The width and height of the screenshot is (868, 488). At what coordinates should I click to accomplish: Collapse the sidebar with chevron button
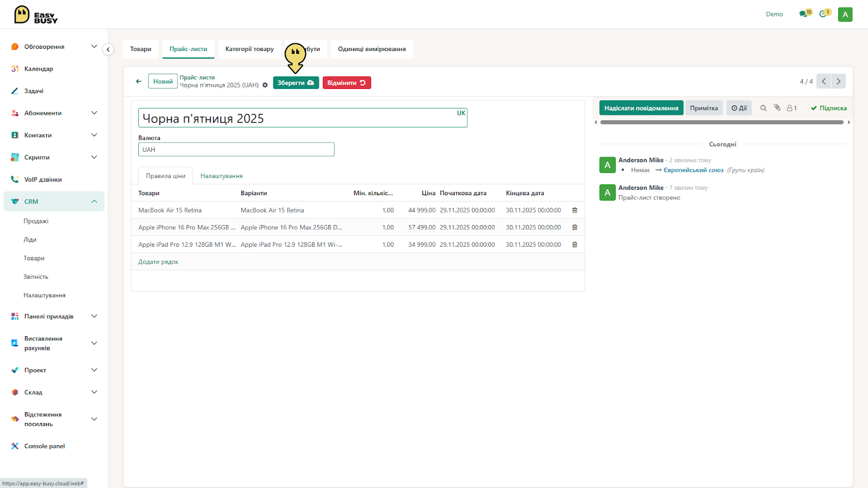pos(108,49)
